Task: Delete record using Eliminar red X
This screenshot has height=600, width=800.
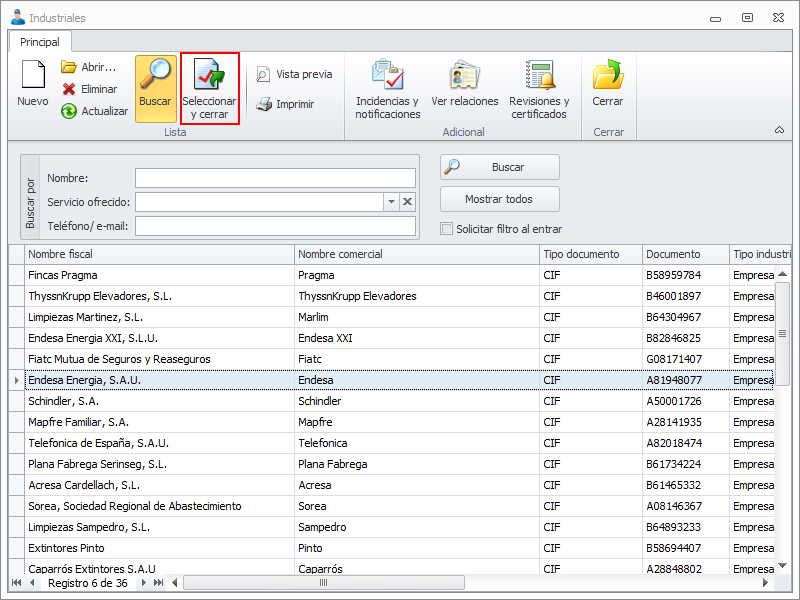Action: click(x=69, y=89)
